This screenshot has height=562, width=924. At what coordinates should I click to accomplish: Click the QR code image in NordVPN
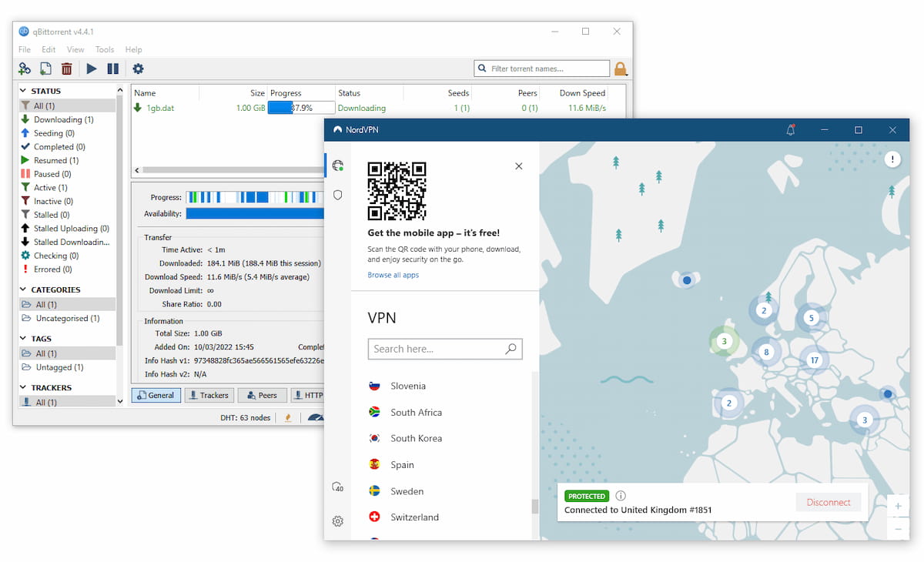(397, 191)
